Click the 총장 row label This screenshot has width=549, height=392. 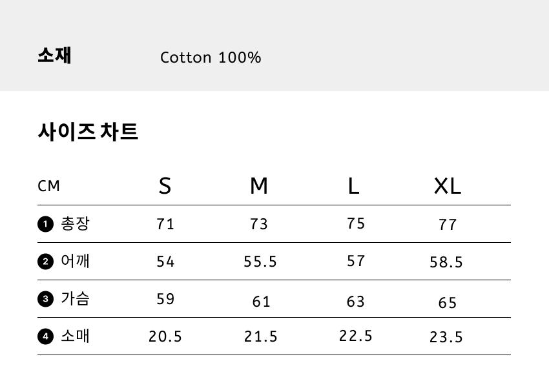click(x=75, y=224)
